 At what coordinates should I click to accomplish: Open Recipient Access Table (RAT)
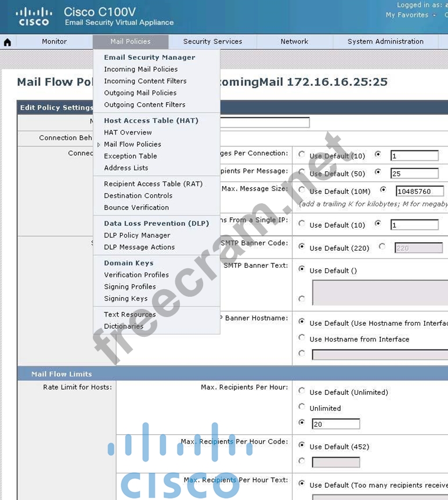coord(153,184)
